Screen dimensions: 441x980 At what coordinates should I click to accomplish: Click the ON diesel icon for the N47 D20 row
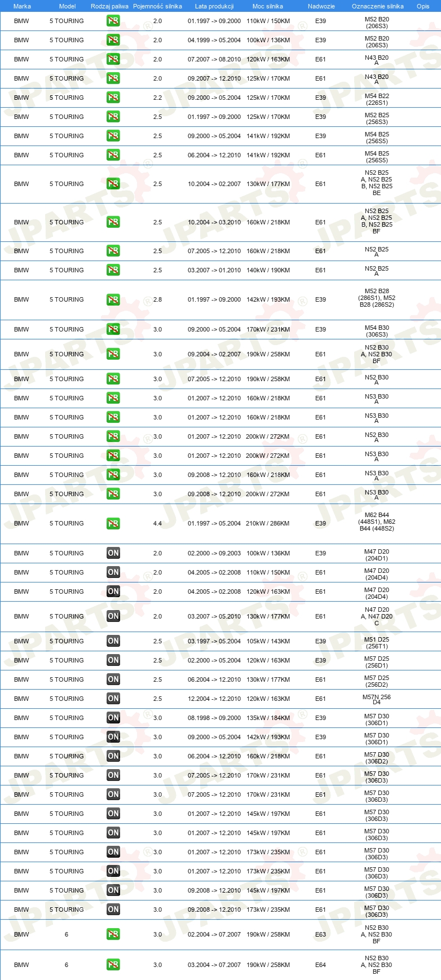tap(113, 616)
